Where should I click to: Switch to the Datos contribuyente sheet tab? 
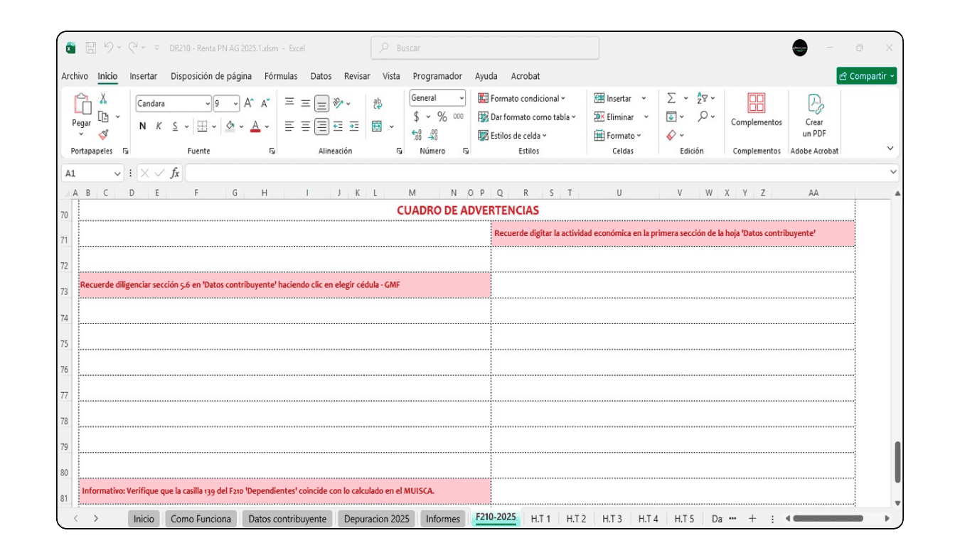pos(287,519)
